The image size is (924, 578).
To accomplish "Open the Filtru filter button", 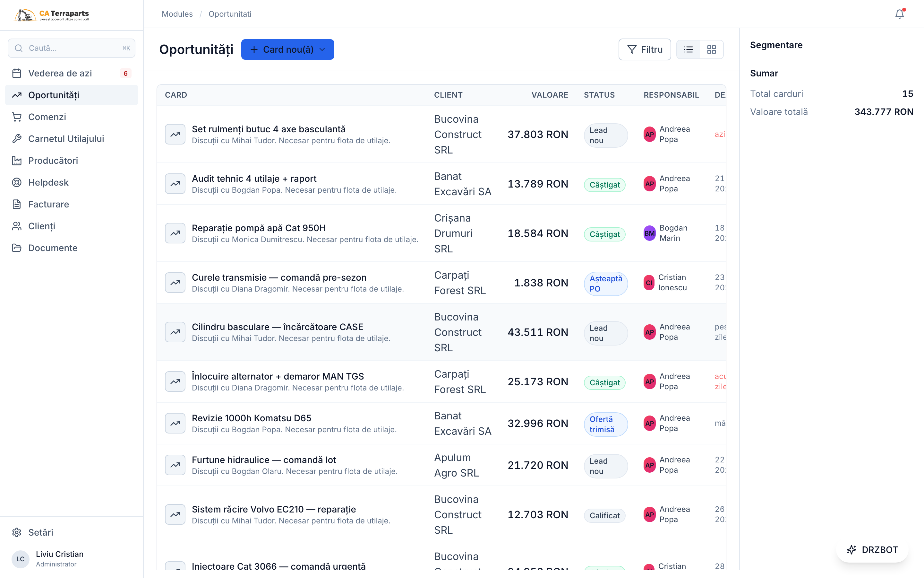I will click(x=645, y=49).
